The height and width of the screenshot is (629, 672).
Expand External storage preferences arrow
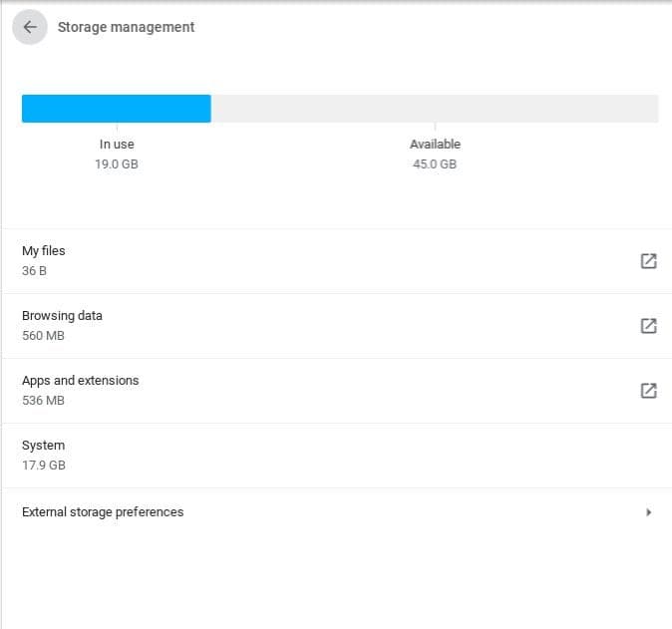point(648,512)
